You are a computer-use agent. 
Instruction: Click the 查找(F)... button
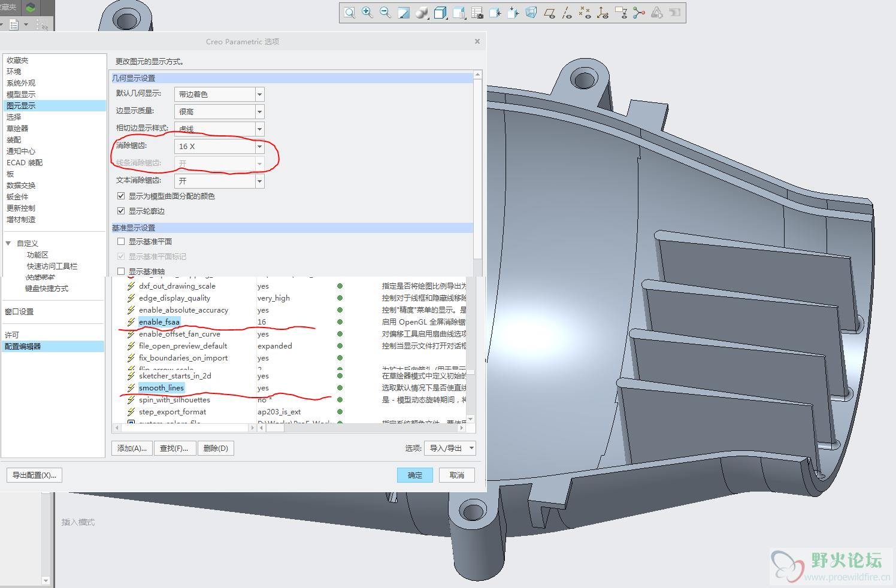pyautogui.click(x=174, y=448)
